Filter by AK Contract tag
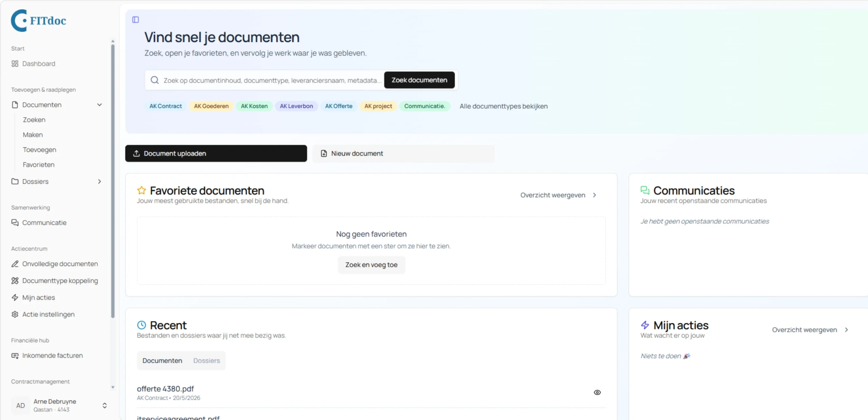The image size is (868, 420). tap(165, 106)
